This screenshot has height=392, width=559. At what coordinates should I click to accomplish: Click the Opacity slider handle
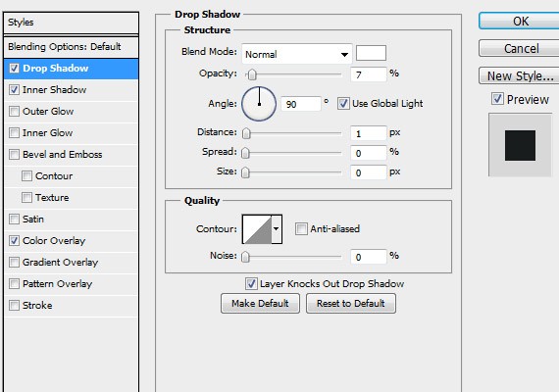click(x=252, y=74)
